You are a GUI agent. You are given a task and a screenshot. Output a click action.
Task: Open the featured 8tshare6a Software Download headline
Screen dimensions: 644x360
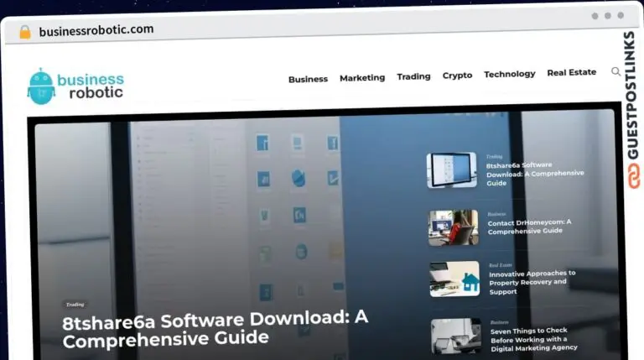tap(215, 328)
